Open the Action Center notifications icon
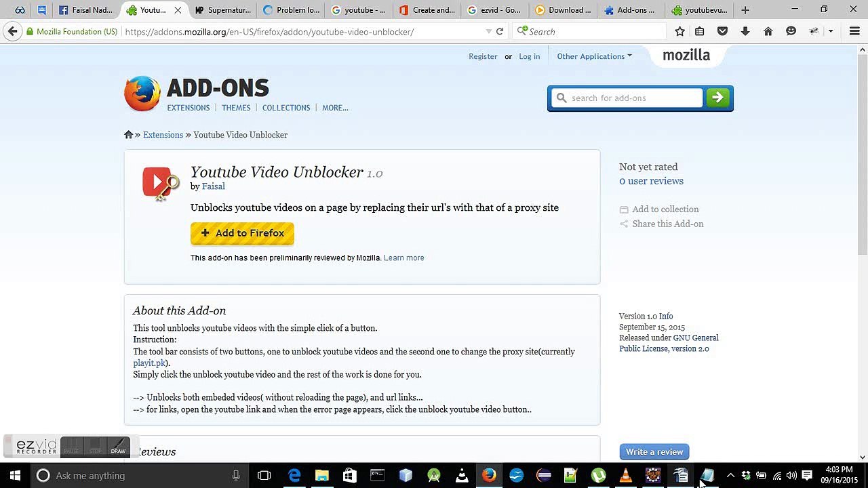 pos(807,475)
